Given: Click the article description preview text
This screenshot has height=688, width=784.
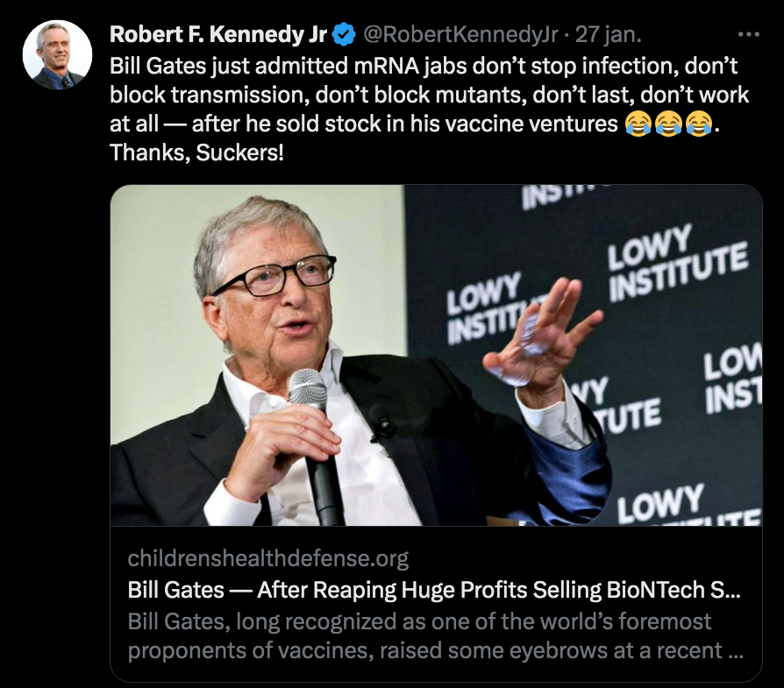Looking at the screenshot, I should (x=436, y=635).
